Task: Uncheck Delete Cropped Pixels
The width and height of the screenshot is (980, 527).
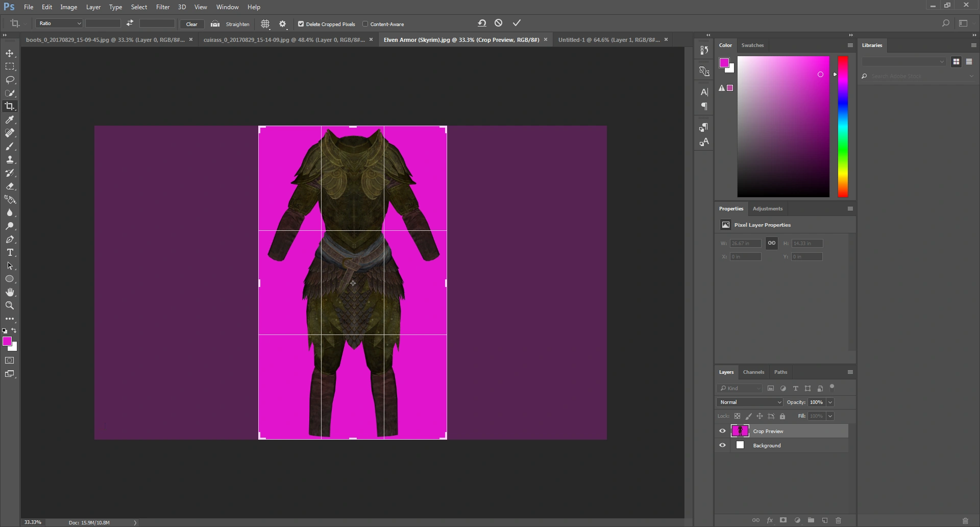Action: (301, 24)
